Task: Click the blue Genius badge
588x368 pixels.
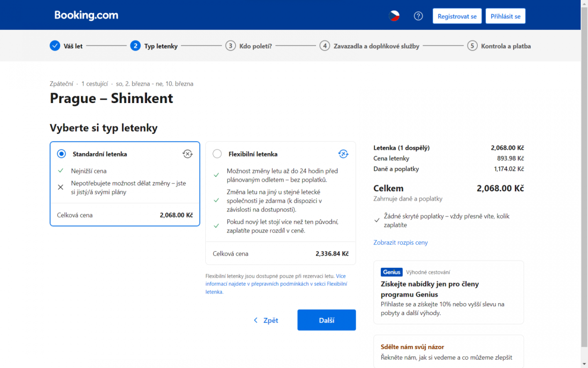Action: 392,272
